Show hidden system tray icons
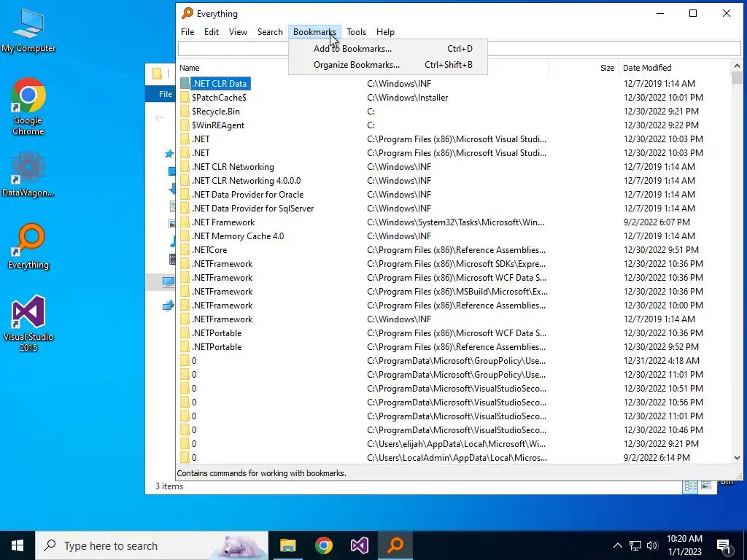The width and height of the screenshot is (747, 560). (617, 545)
